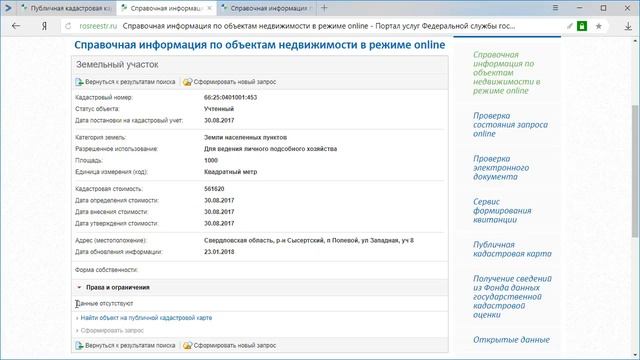Open sidebar Открытые данные link
Image resolution: width=640 pixels, height=360 pixels.
(511, 340)
